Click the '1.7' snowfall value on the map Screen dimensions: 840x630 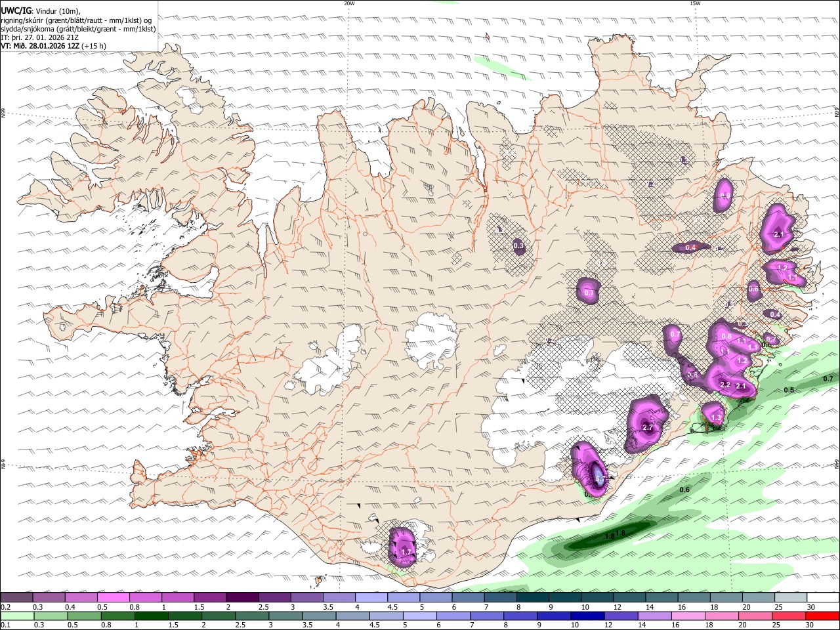[x=406, y=553]
